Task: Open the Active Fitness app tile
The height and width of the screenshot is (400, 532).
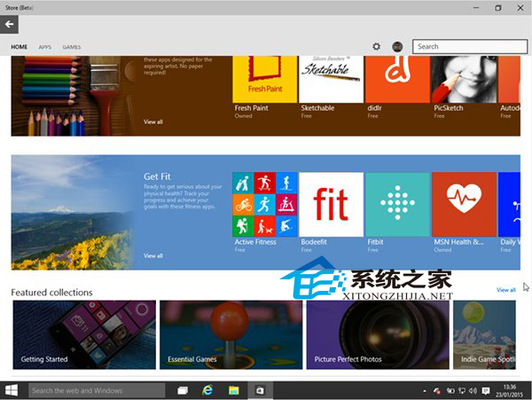Action: click(x=264, y=213)
